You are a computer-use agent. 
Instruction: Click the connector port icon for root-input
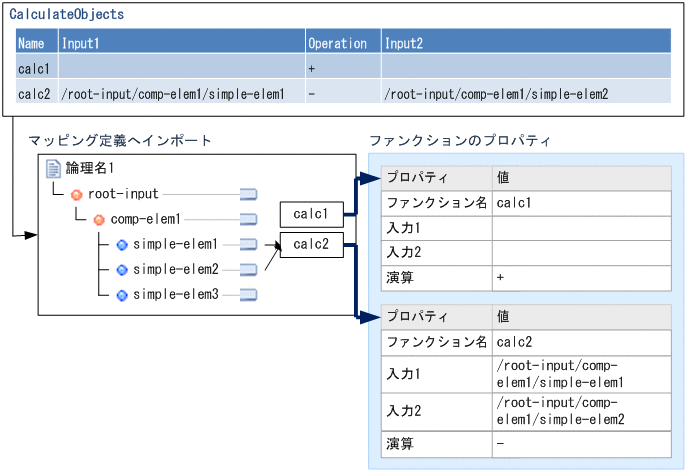[249, 194]
